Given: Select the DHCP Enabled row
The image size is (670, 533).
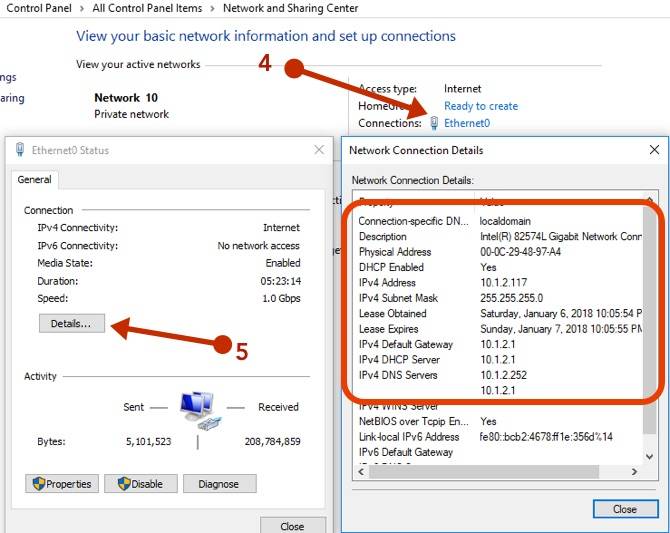Looking at the screenshot, I should coord(499,267).
